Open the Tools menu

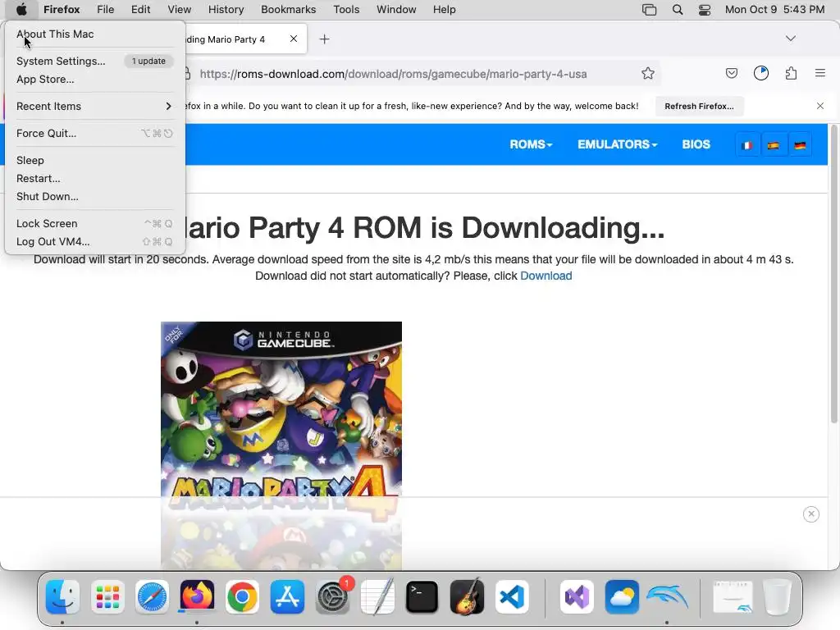tap(346, 10)
